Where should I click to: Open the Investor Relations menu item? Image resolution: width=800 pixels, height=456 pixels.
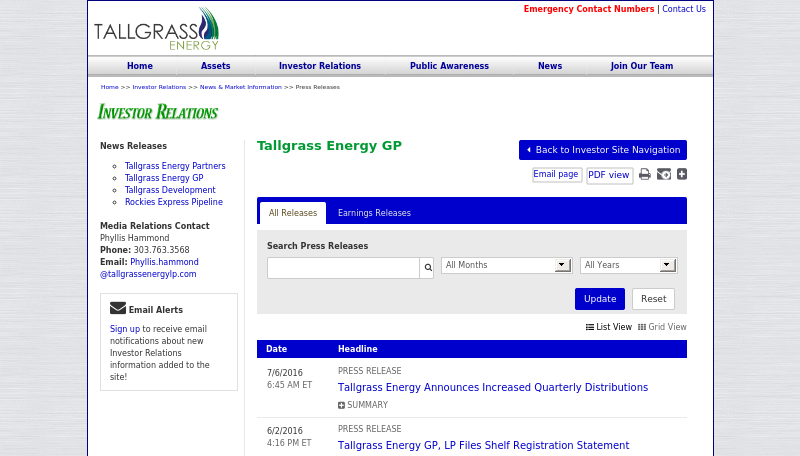pos(320,66)
